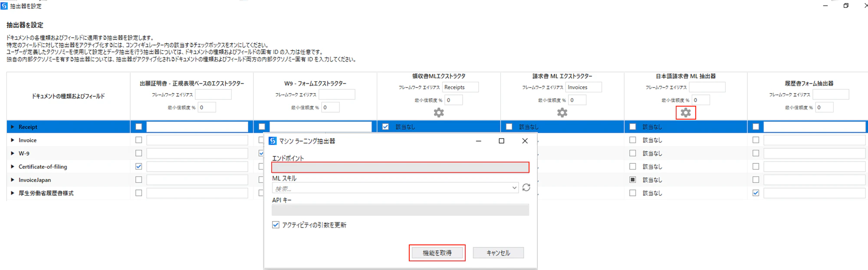Screen dimensions: 868x270
Task: Uncheck Certificate-of-filing under 出願証明書 regex extractor
Action: [x=138, y=166]
